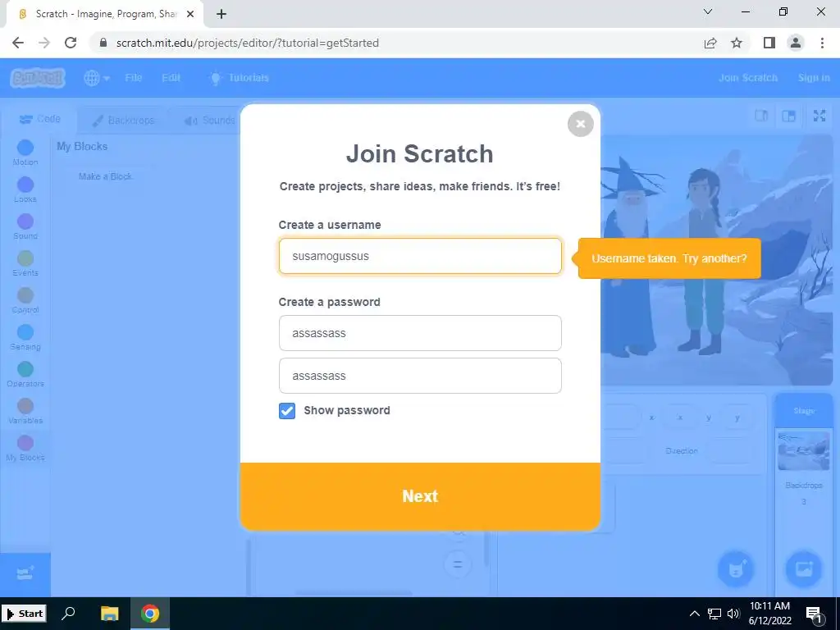The width and height of the screenshot is (840, 630).
Task: Open the Choose a Backdrop button
Action: (x=804, y=569)
